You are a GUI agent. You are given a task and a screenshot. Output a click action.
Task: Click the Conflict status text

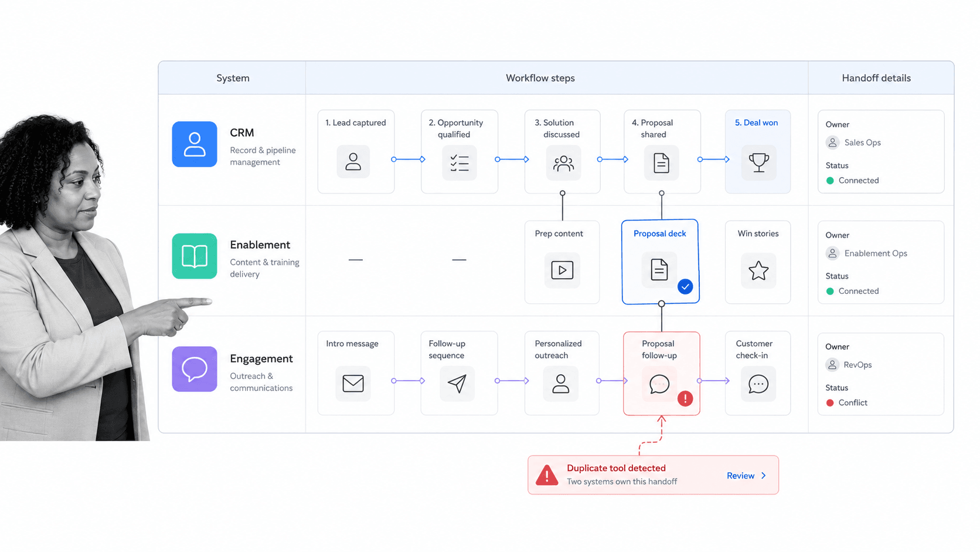pyautogui.click(x=853, y=403)
